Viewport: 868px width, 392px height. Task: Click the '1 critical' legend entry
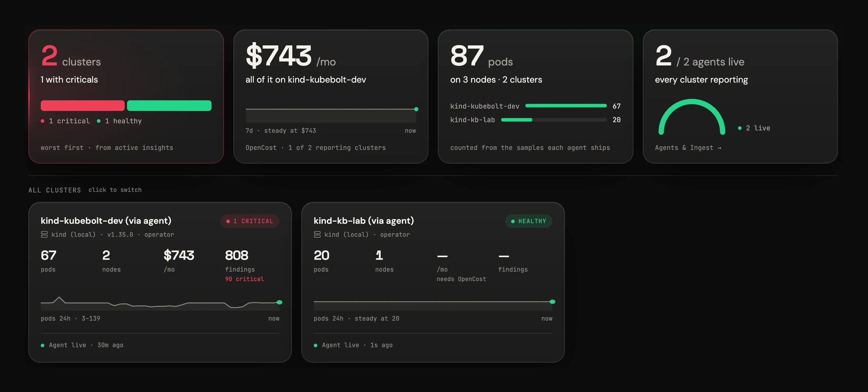point(65,121)
